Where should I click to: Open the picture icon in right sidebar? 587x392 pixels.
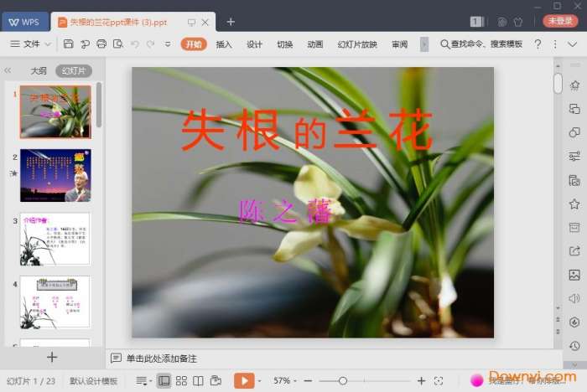pos(574,275)
